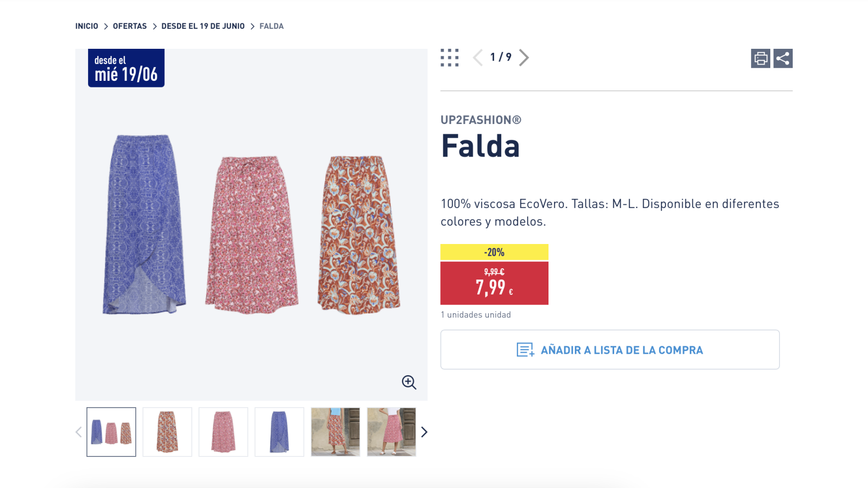Click the red price box showing 7,99 €

click(x=494, y=283)
